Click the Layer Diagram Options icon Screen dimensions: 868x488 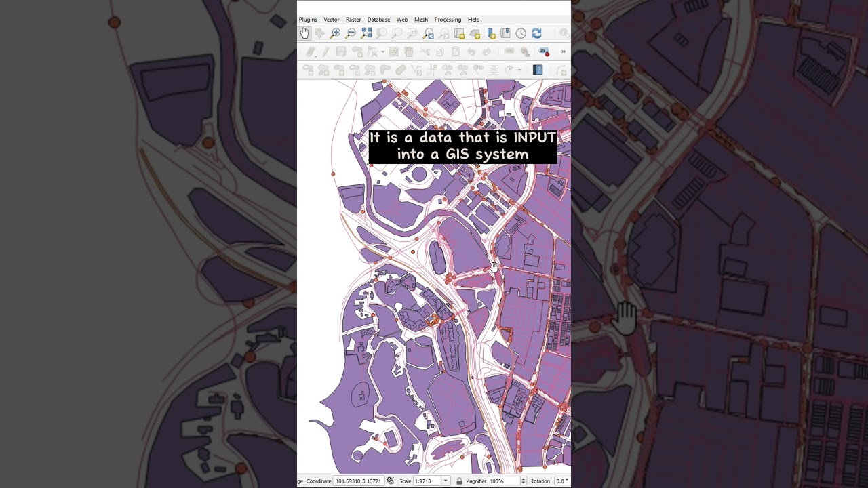[525, 52]
